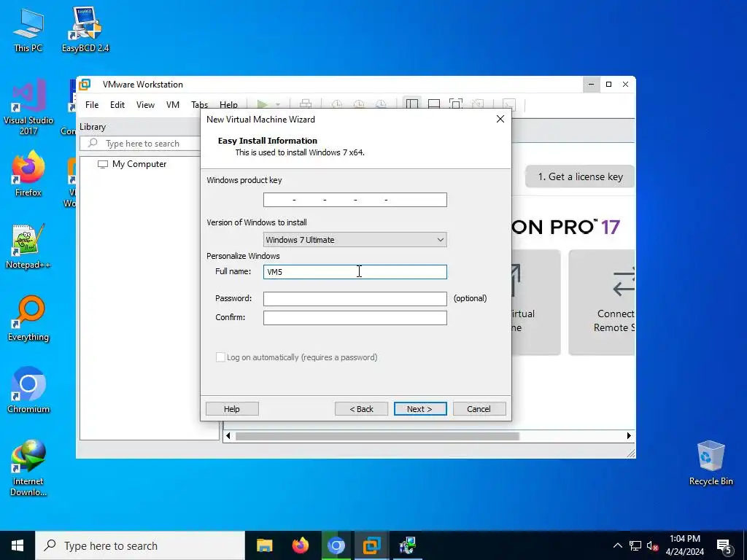This screenshot has height=560, width=747.
Task: Select the Firefox desktop icon
Action: (x=28, y=174)
